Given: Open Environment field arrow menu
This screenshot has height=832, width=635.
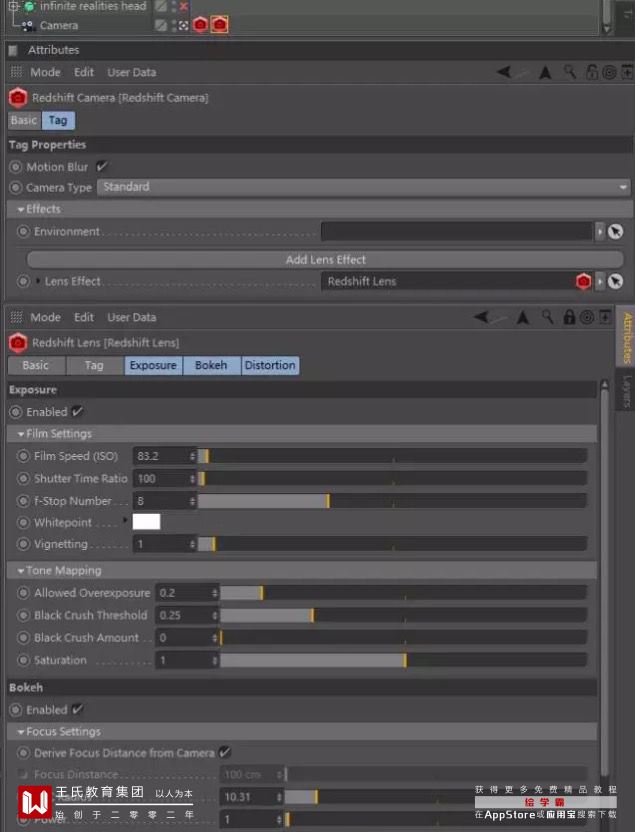Looking at the screenshot, I should tap(599, 232).
